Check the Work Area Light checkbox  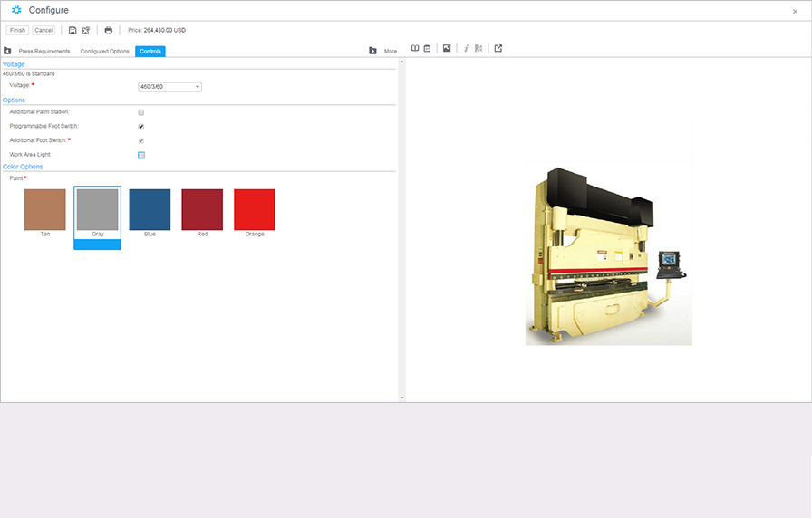tap(141, 155)
